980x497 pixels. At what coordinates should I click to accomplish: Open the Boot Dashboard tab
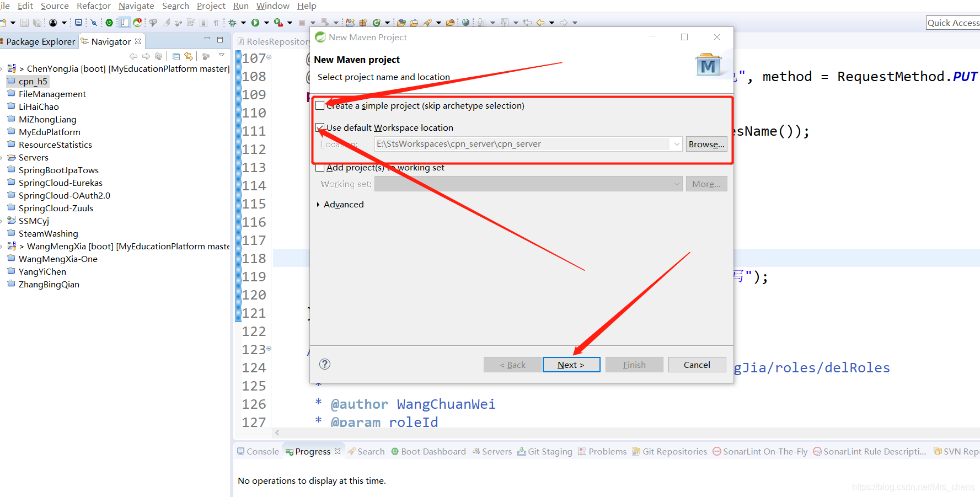429,451
